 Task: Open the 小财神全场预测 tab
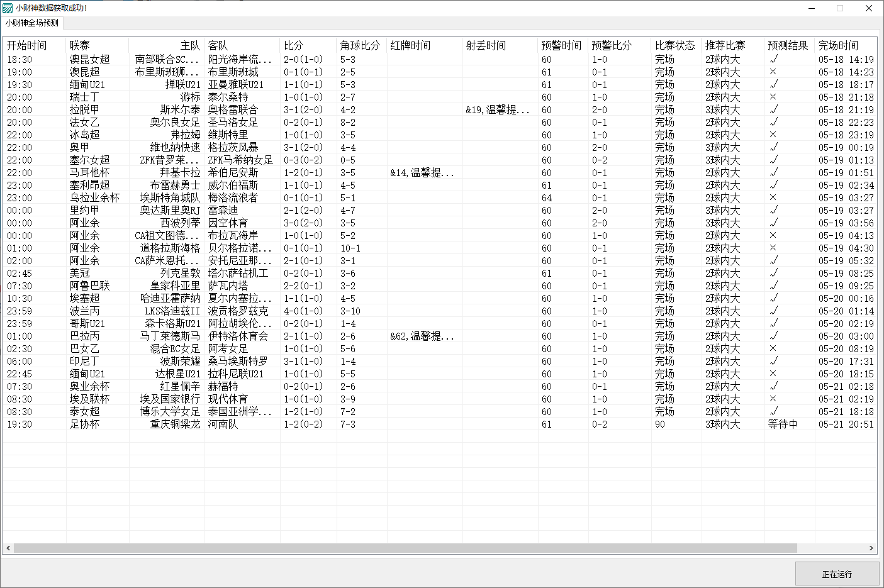pos(32,23)
